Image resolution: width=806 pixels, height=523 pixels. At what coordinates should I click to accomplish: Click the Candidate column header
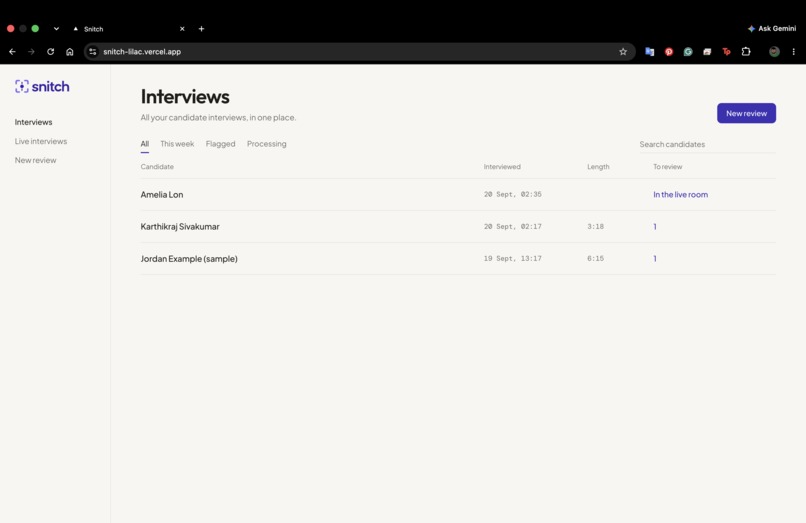tap(157, 167)
